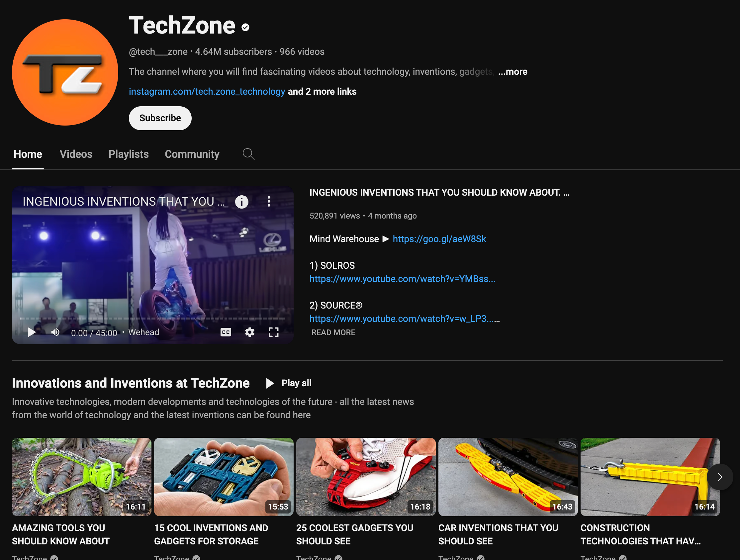Click 'and 2 more links'
740x560 pixels.
[322, 91]
